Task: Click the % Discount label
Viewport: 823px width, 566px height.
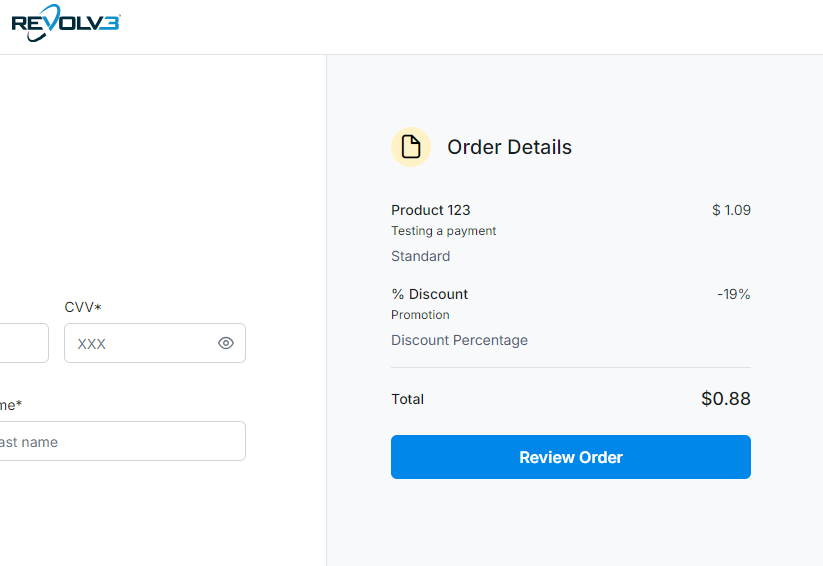Action: click(x=429, y=294)
